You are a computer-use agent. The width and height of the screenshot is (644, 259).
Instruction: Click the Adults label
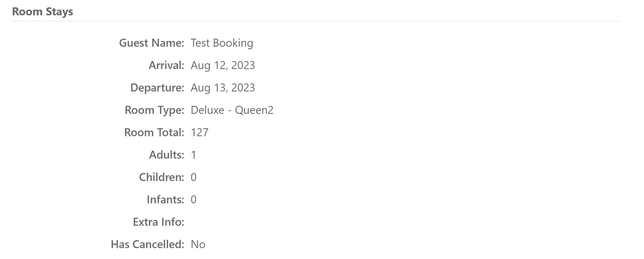click(x=167, y=155)
